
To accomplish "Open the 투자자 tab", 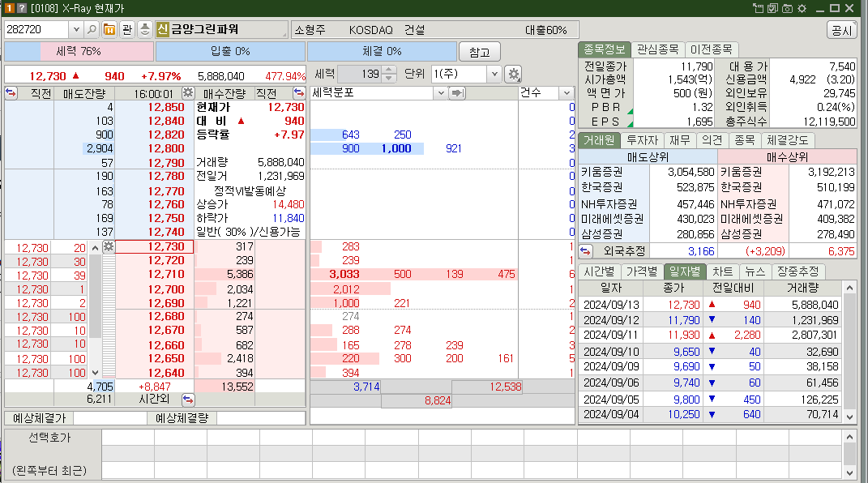I will (642, 140).
